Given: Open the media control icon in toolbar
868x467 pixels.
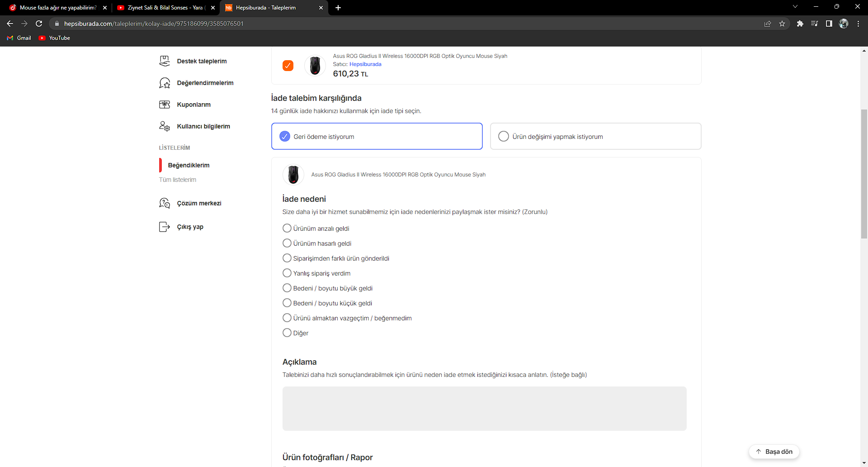Looking at the screenshot, I should pyautogui.click(x=815, y=24).
